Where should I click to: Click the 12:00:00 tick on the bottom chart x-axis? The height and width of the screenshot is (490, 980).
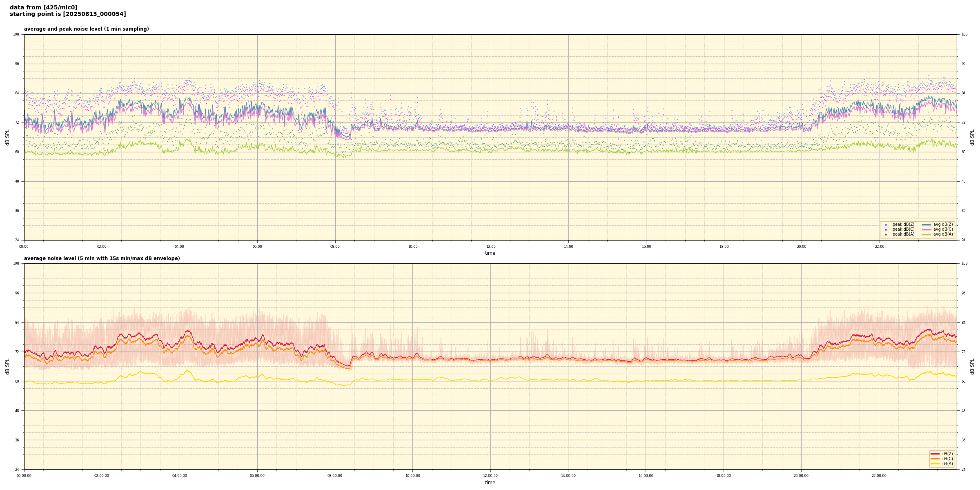pyautogui.click(x=490, y=476)
